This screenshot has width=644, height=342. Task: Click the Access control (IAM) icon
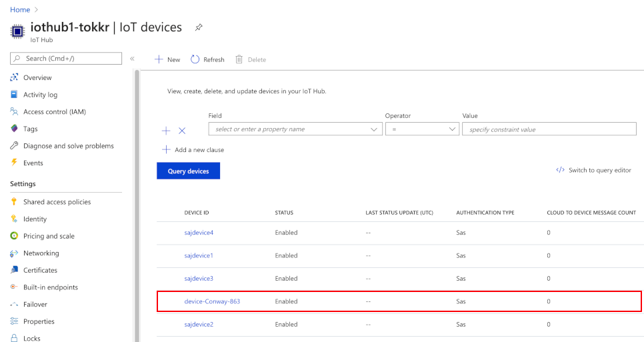(15, 111)
